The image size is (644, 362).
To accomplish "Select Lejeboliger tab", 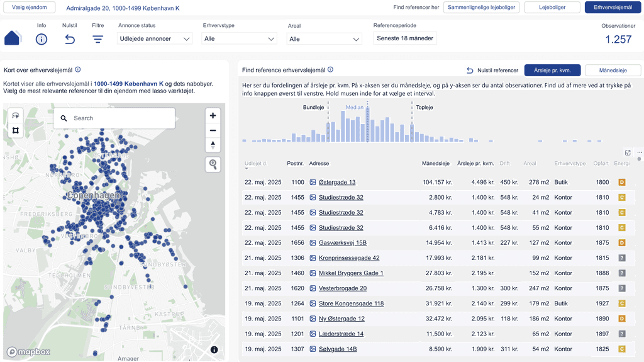I will pos(552,8).
